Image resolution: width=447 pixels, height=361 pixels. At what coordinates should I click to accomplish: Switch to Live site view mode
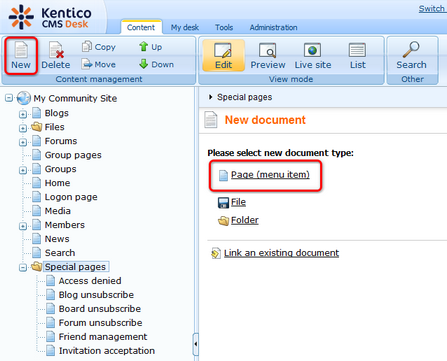pos(313,55)
